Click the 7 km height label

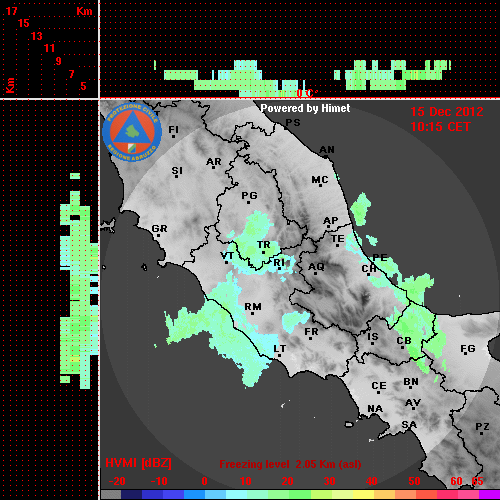pyautogui.click(x=71, y=74)
